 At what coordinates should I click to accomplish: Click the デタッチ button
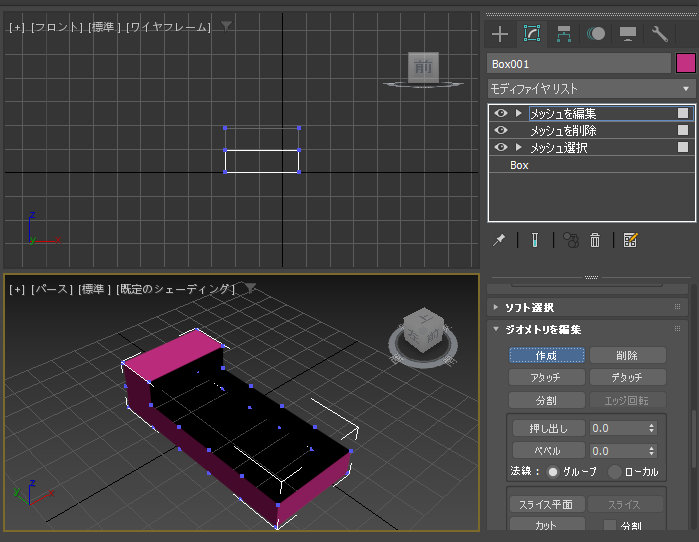(628, 377)
